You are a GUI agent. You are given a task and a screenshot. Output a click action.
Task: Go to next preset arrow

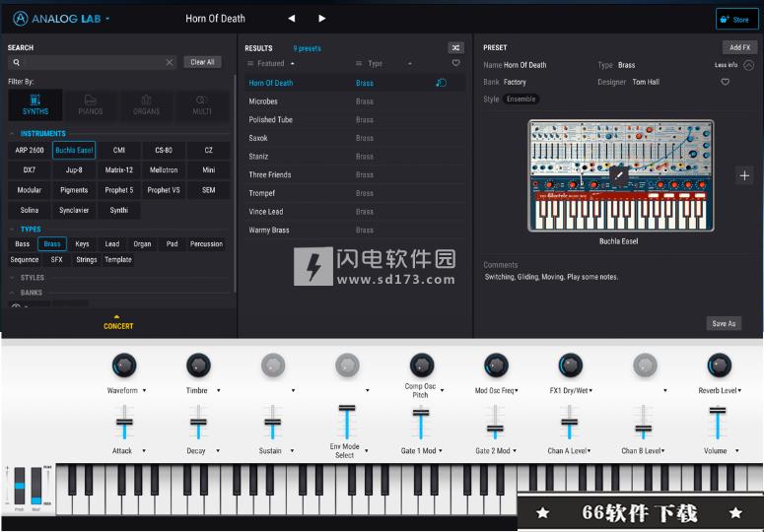(x=321, y=19)
